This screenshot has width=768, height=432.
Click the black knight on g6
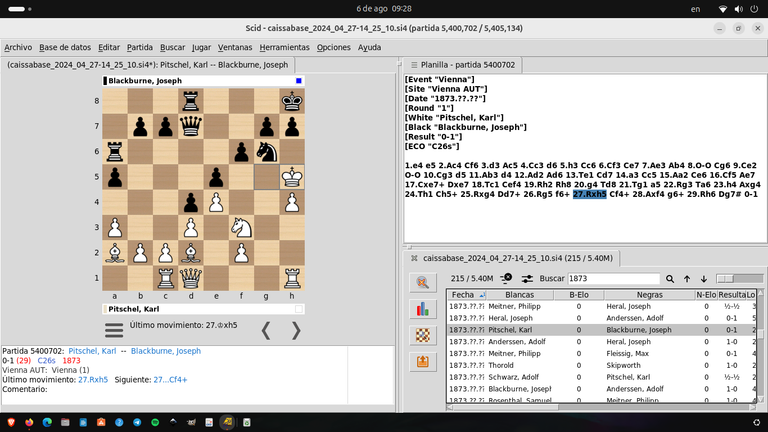[x=266, y=152]
